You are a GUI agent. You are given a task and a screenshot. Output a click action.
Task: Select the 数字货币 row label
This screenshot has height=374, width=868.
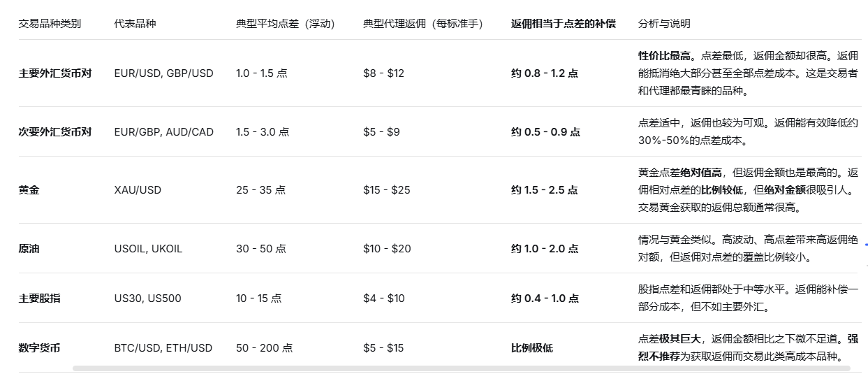point(39,347)
